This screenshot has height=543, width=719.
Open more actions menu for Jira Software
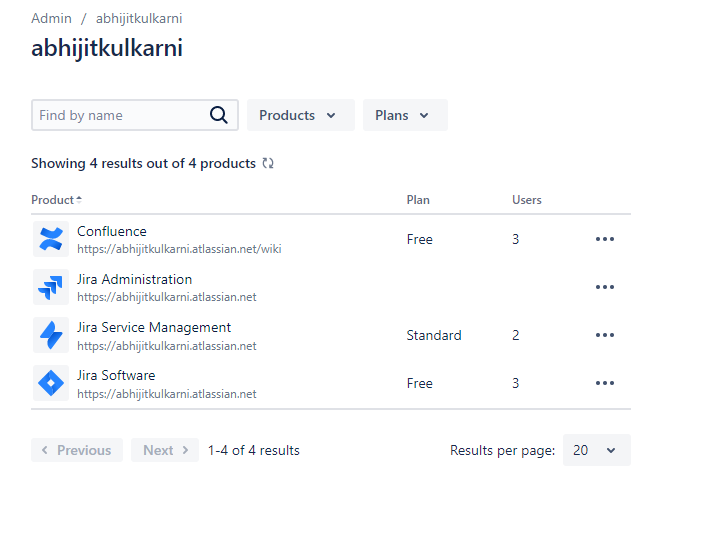point(605,383)
